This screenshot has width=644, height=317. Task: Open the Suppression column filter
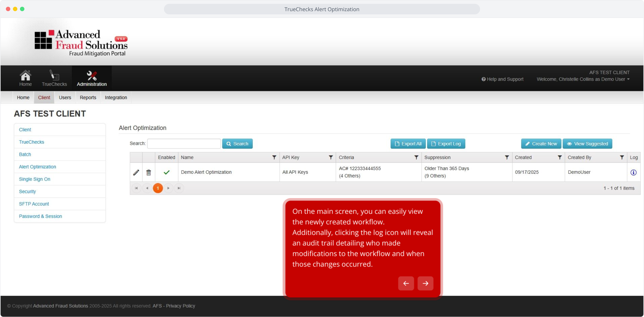pyautogui.click(x=507, y=157)
